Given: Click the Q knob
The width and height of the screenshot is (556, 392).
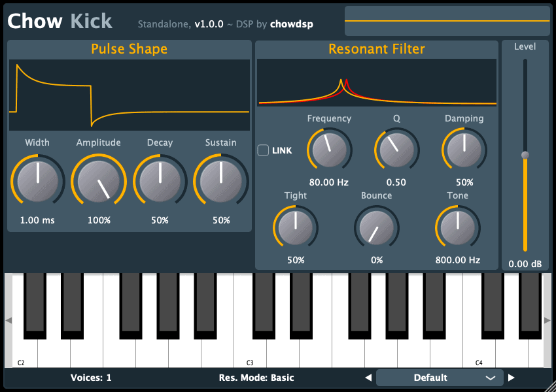Looking at the screenshot, I should [x=396, y=149].
